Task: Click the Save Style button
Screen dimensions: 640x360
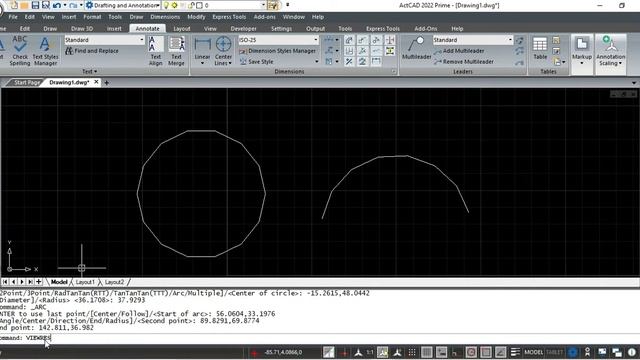Action: pyautogui.click(x=256, y=62)
